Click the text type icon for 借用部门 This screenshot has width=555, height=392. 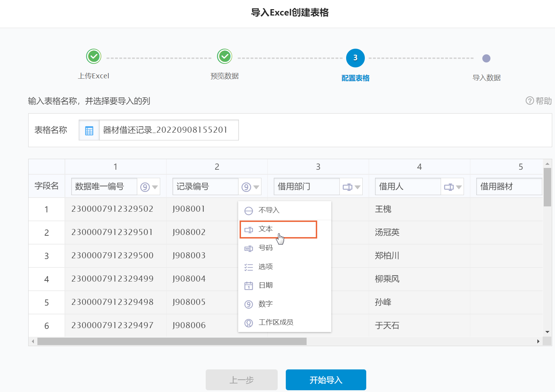348,187
